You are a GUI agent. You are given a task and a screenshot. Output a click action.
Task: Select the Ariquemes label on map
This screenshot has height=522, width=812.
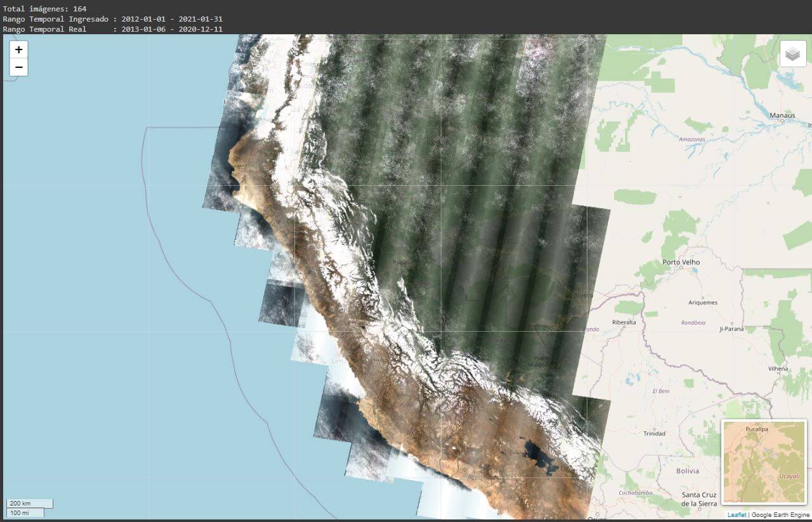[703, 303]
